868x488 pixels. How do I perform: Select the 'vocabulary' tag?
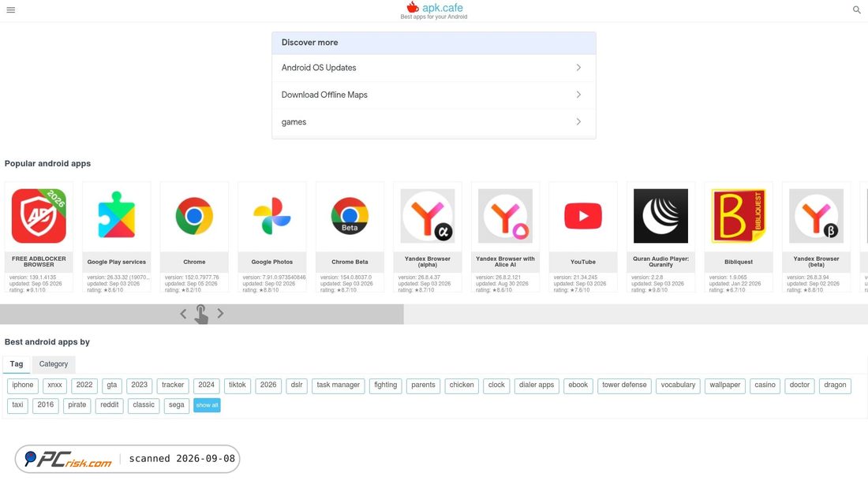678,386
